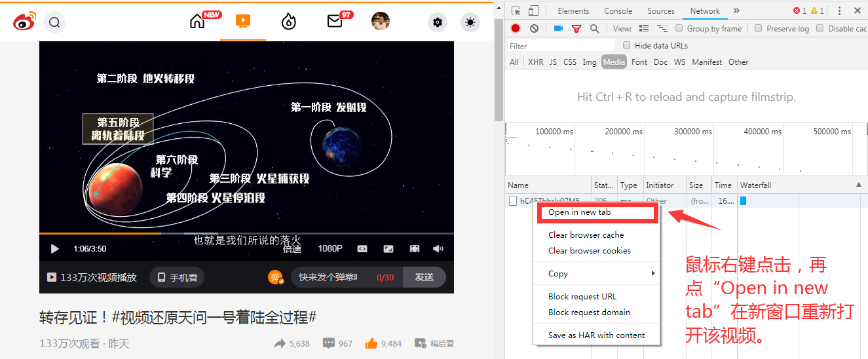Choose Clear browser cookies
This screenshot has width=868, height=359.
click(x=596, y=251)
